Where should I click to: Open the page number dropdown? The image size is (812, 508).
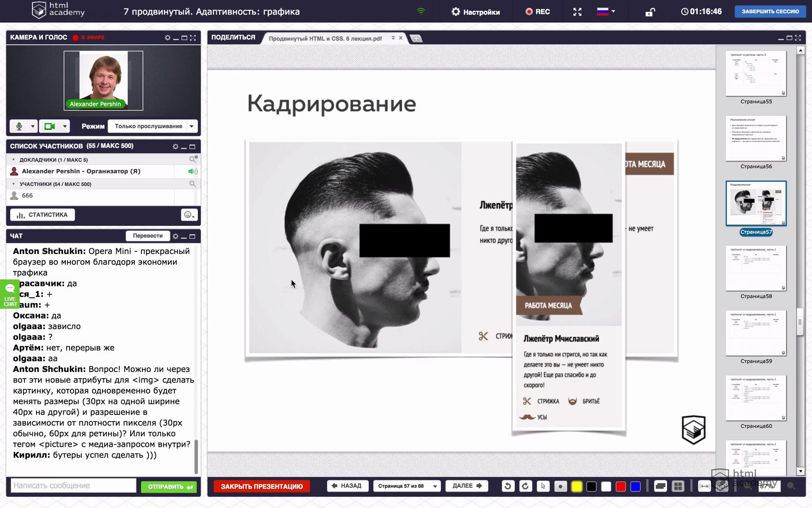coord(435,486)
